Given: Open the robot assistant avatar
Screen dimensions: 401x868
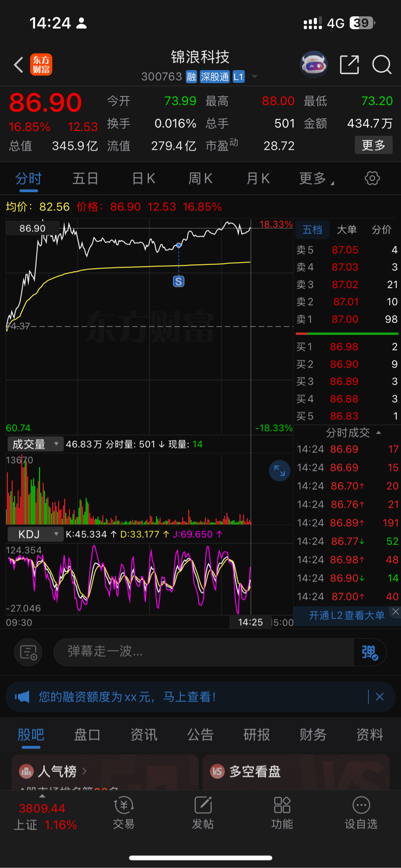Looking at the screenshot, I should tap(314, 65).
